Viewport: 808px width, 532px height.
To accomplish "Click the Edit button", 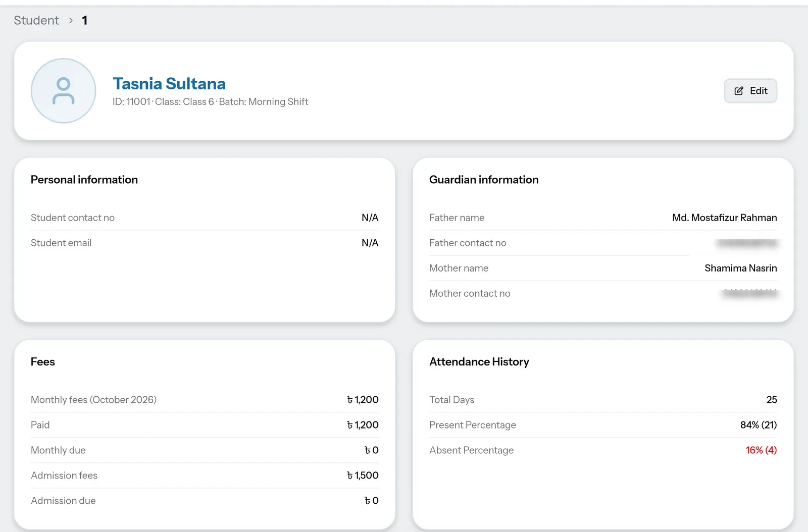I will pyautogui.click(x=750, y=91).
